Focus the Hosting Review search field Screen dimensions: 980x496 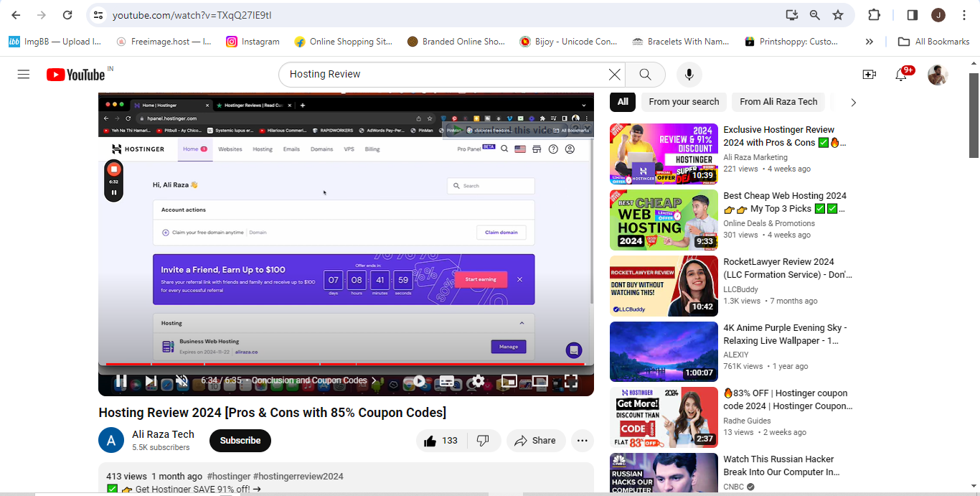pos(445,75)
